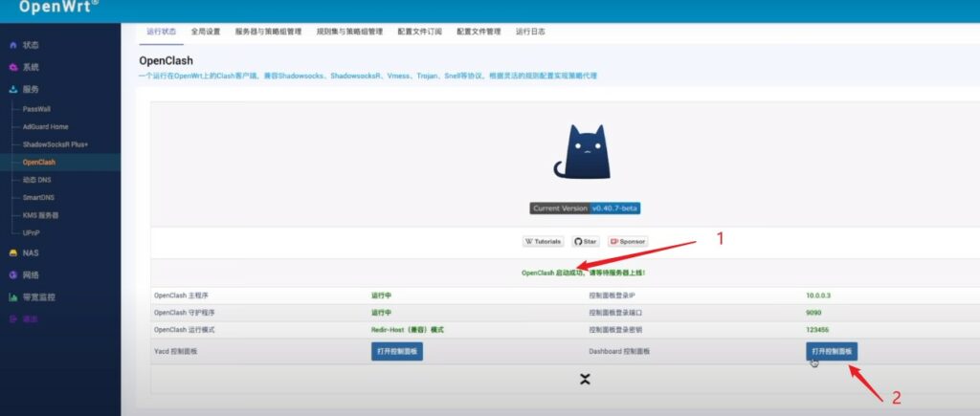Open the 配置文件管理 tab
This screenshot has height=416, width=980.
(x=479, y=32)
